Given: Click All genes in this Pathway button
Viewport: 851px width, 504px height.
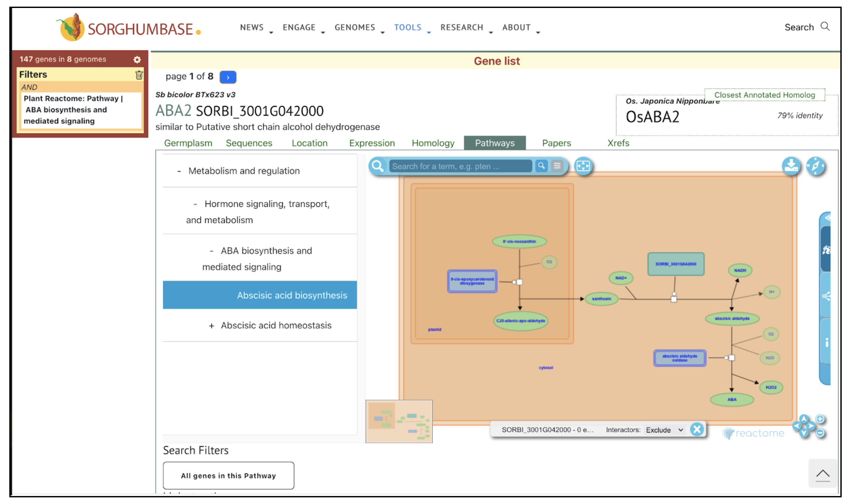Looking at the screenshot, I should [x=228, y=475].
